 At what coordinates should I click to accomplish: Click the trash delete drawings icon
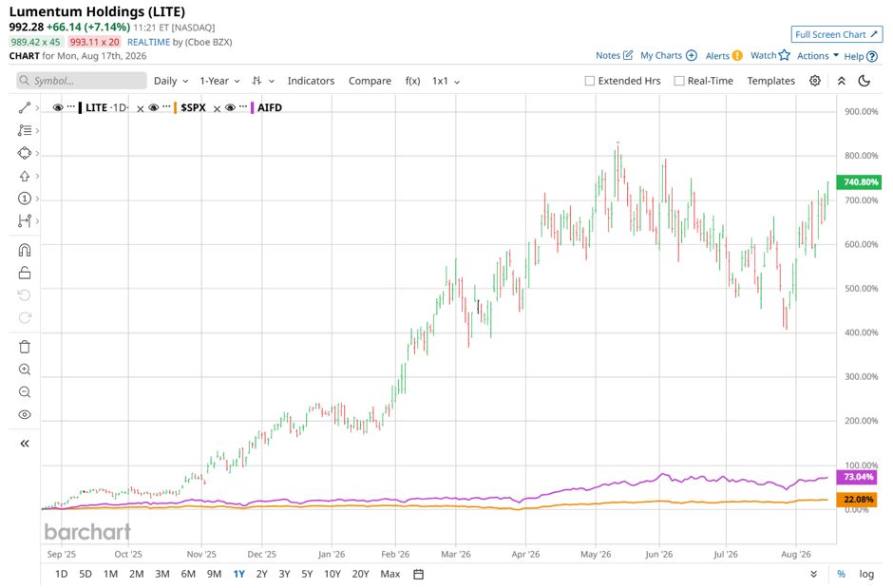(x=25, y=347)
